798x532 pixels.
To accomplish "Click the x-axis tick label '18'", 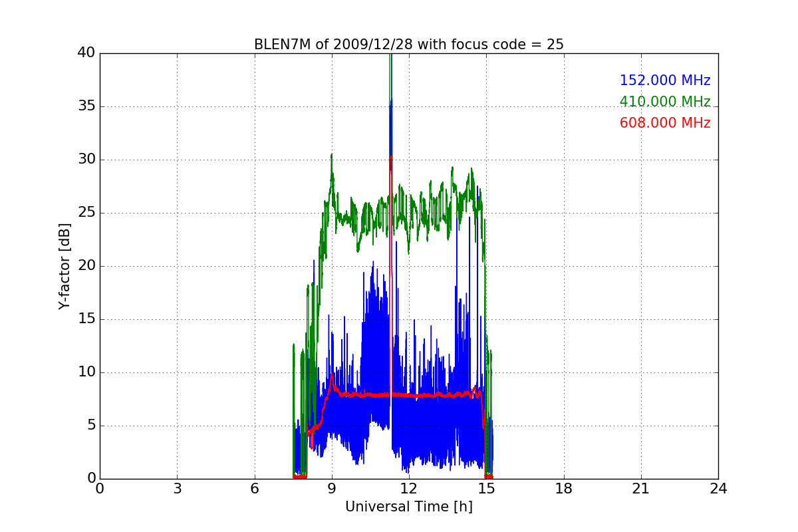I will (x=564, y=489).
